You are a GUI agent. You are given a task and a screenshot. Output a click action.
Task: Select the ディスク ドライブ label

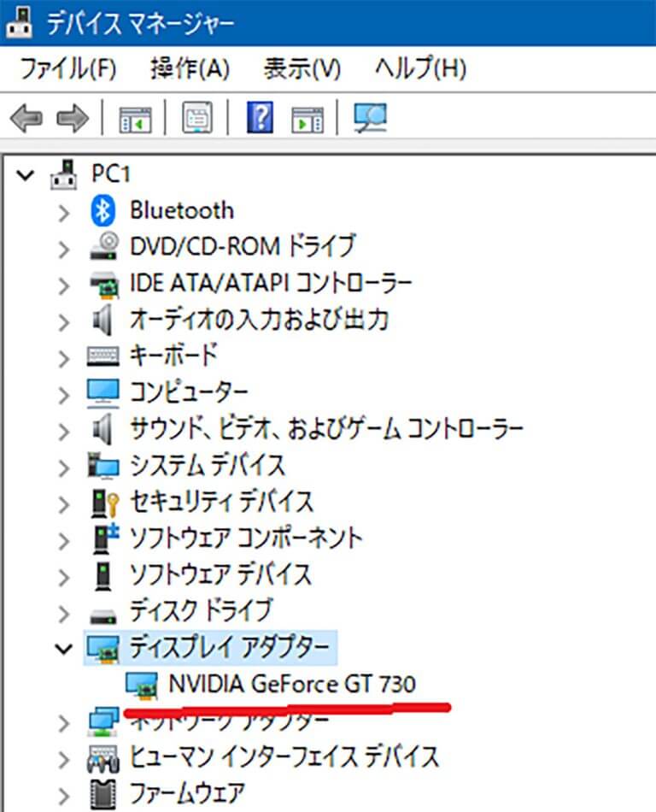tap(201, 612)
